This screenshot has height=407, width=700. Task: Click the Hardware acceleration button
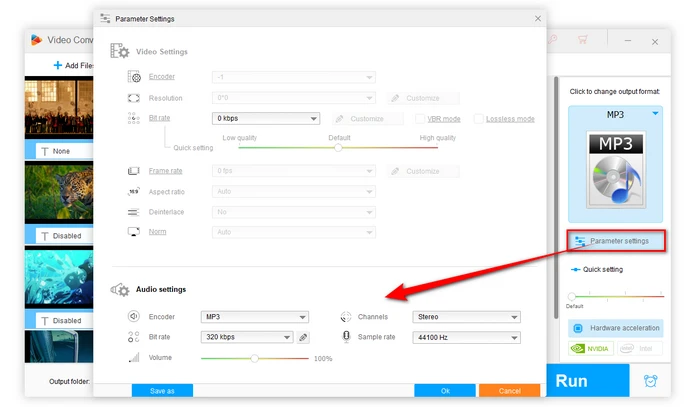pyautogui.click(x=616, y=328)
